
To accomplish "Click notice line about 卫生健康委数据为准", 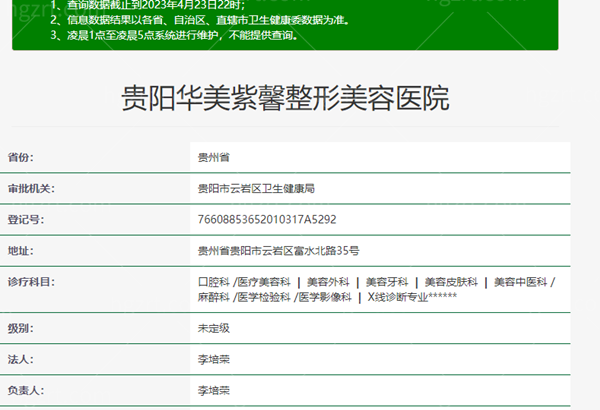I will pos(200,20).
